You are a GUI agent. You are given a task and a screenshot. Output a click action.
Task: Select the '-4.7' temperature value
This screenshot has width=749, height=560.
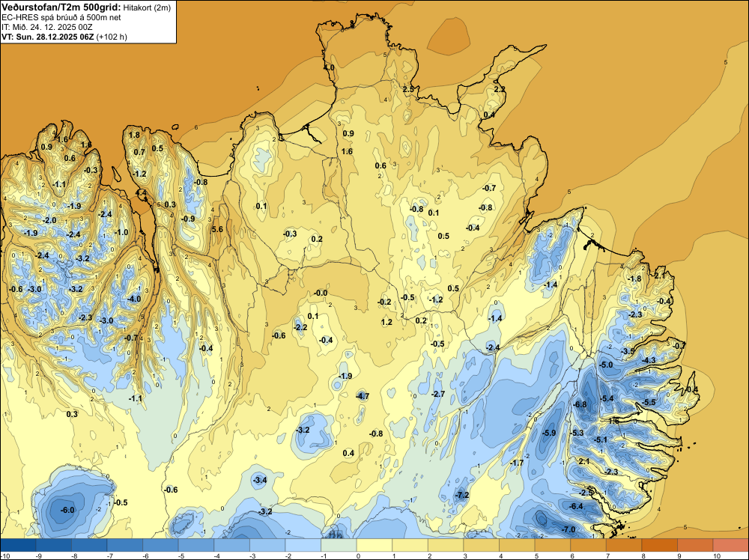(363, 396)
